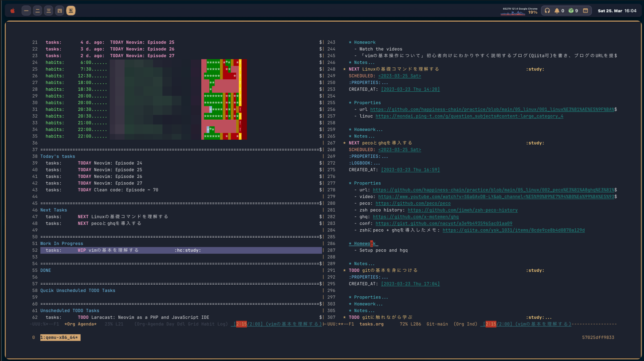Screen dimensions: 644x361
Task: Select agenda row TODO Laracast: Neovim as PHP IDE
Action: click(x=127, y=317)
